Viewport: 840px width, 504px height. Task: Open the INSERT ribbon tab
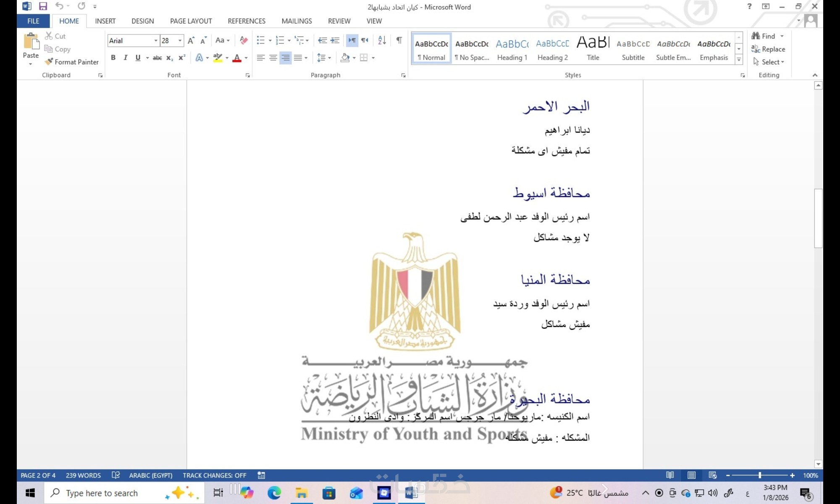[105, 21]
